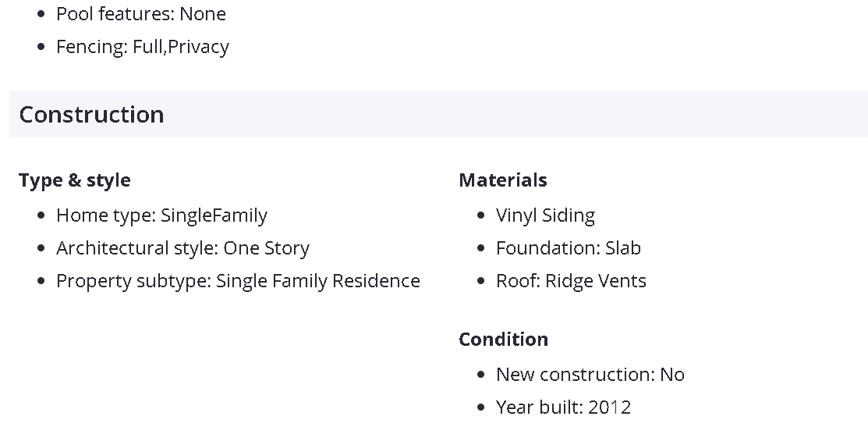Image resolution: width=868 pixels, height=427 pixels.
Task: Click the "Architectural style" label
Action: pyautogui.click(x=136, y=248)
